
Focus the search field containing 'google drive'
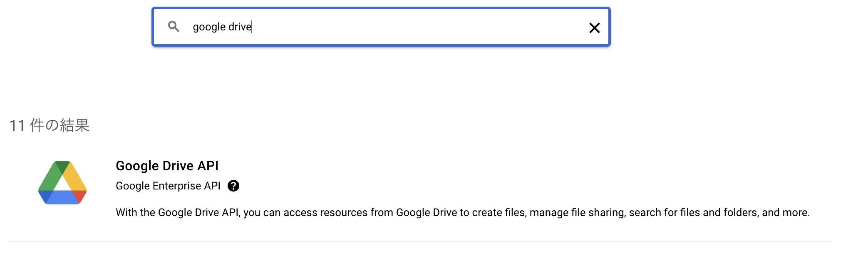coord(381,27)
